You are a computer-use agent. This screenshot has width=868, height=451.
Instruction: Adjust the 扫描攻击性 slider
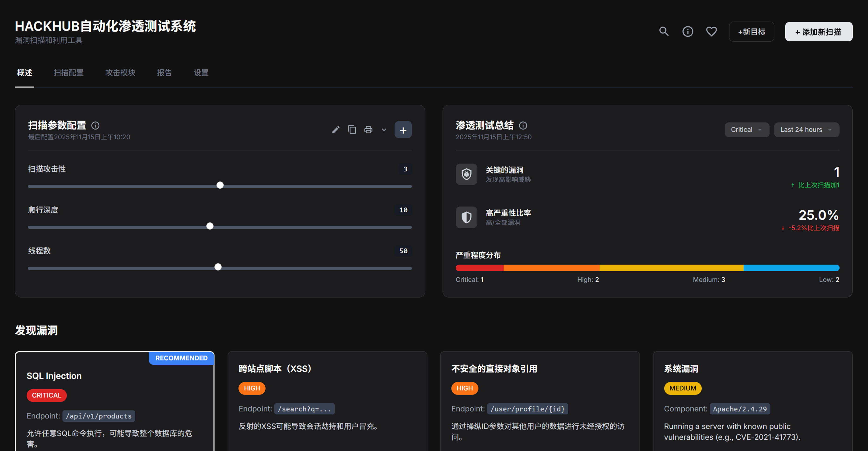(x=220, y=185)
